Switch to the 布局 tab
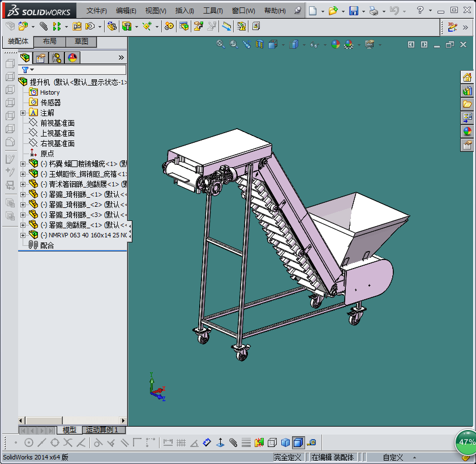This screenshot has width=476, height=464. 49,41
